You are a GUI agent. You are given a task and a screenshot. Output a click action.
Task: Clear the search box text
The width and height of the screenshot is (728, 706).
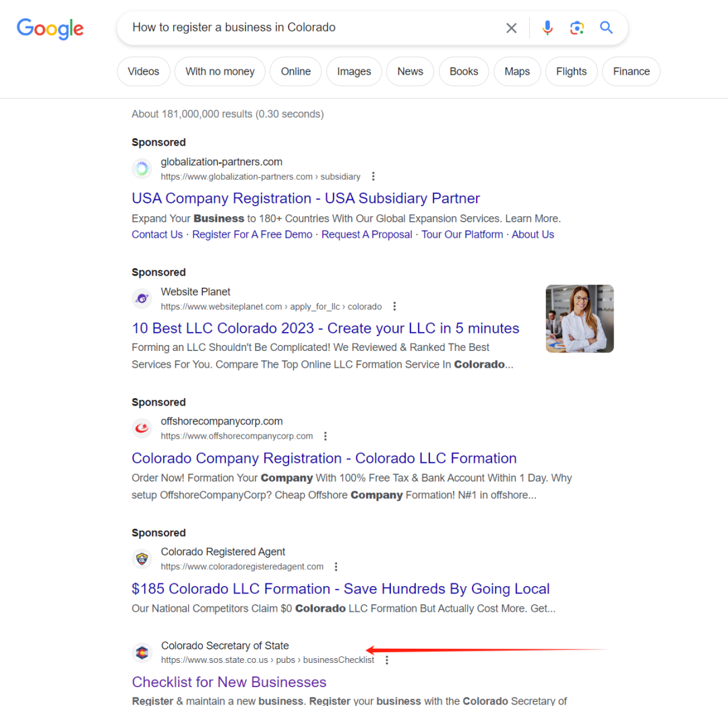[x=512, y=28]
